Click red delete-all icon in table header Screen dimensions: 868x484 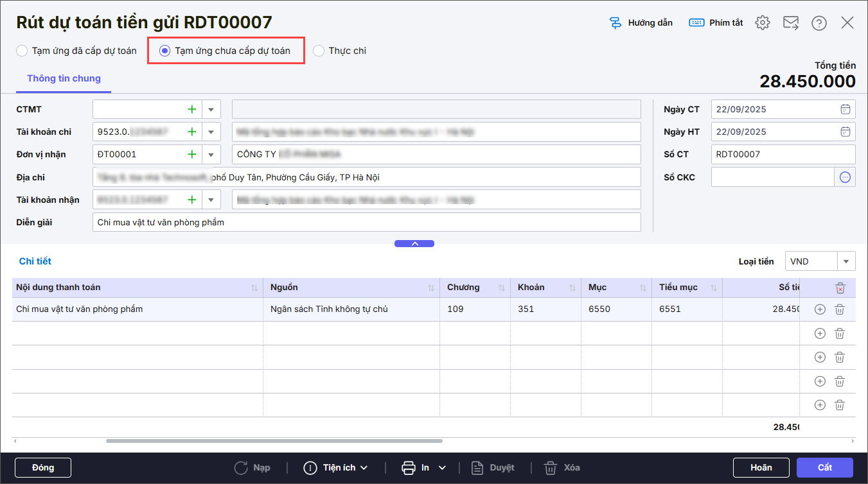pos(840,288)
